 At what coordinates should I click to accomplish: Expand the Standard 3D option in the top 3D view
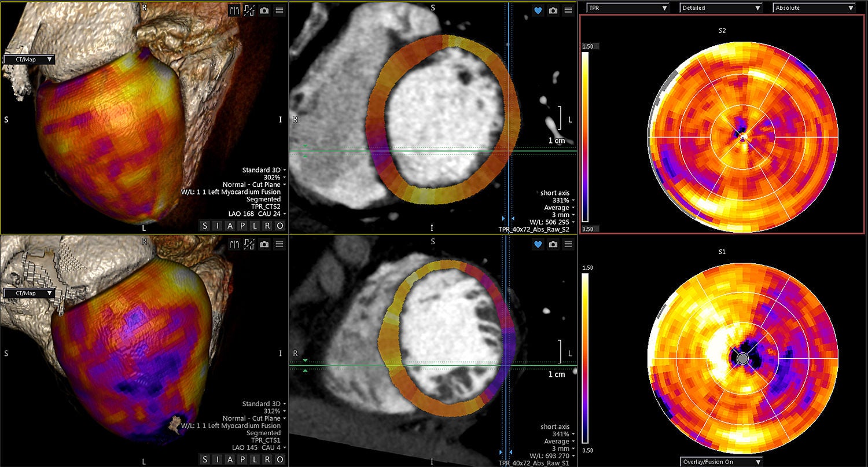(263, 170)
